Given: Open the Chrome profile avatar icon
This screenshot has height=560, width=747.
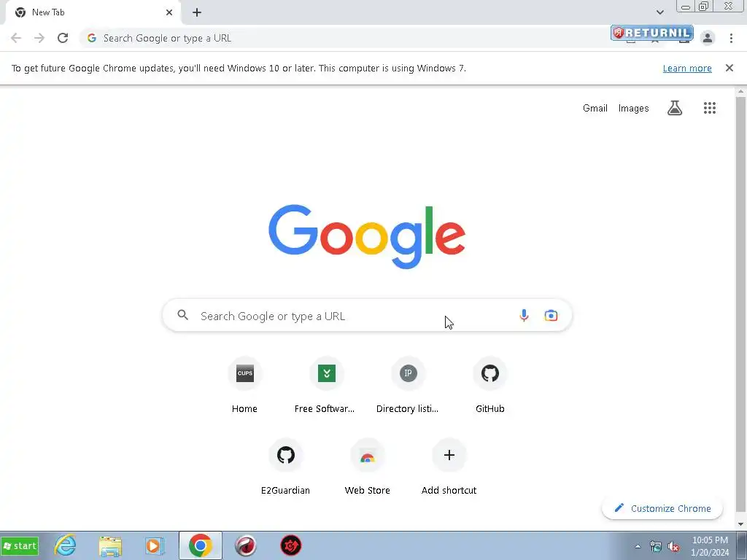Looking at the screenshot, I should pyautogui.click(x=708, y=38).
